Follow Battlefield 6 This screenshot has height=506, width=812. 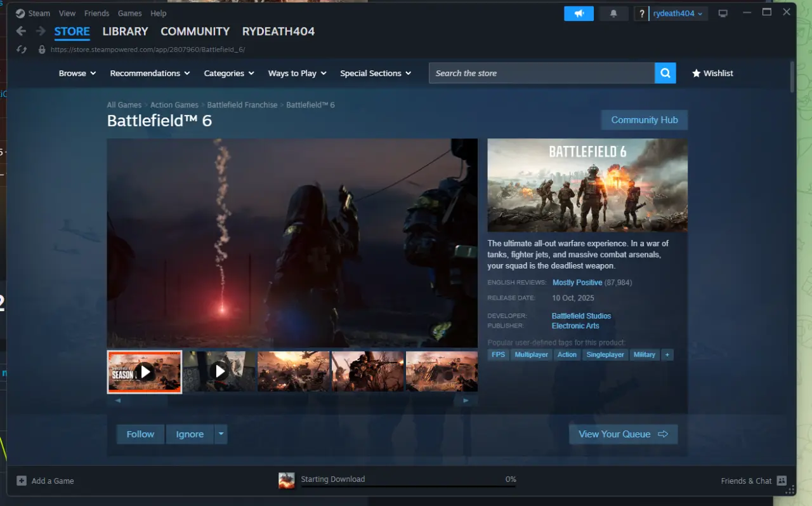click(140, 434)
